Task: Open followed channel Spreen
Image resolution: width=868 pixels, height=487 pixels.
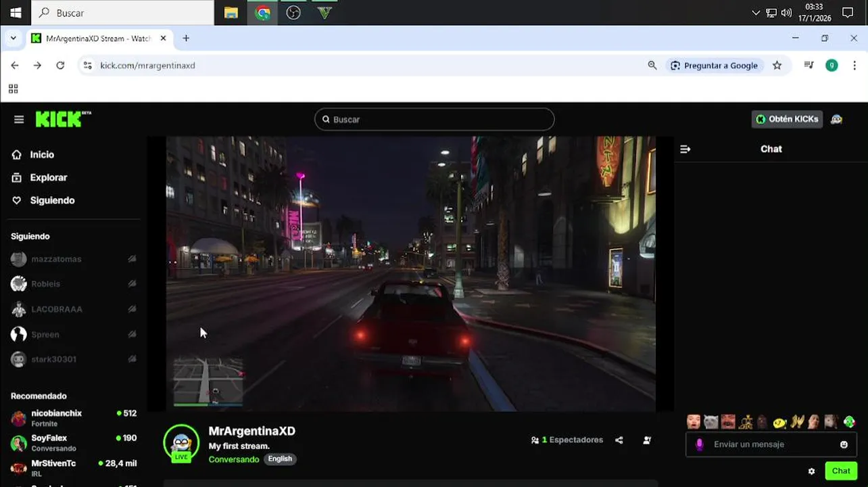Action: 74,334
